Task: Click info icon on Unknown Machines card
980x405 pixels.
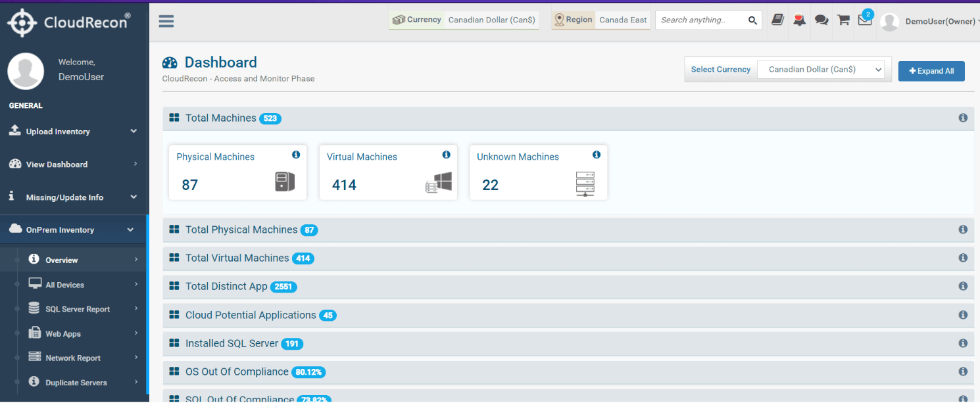Action: pyautogui.click(x=597, y=155)
